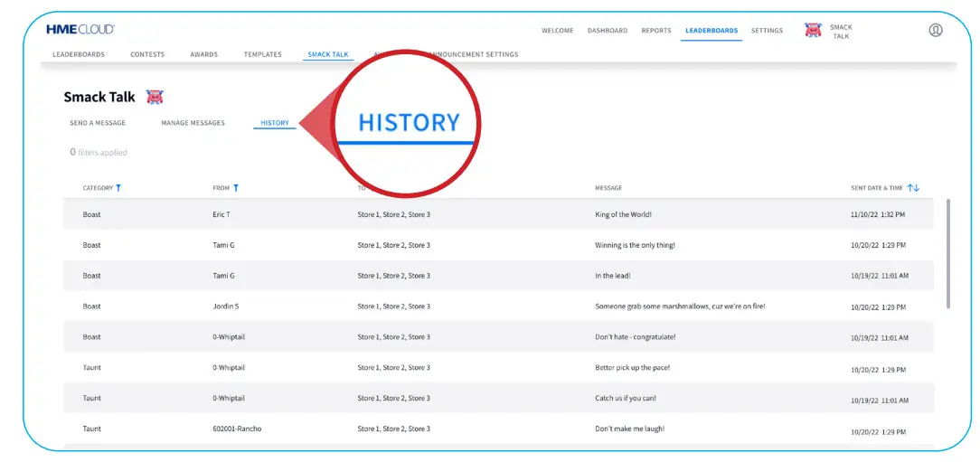Open the Manage Messages tab
The height and width of the screenshot is (462, 980).
pos(193,123)
